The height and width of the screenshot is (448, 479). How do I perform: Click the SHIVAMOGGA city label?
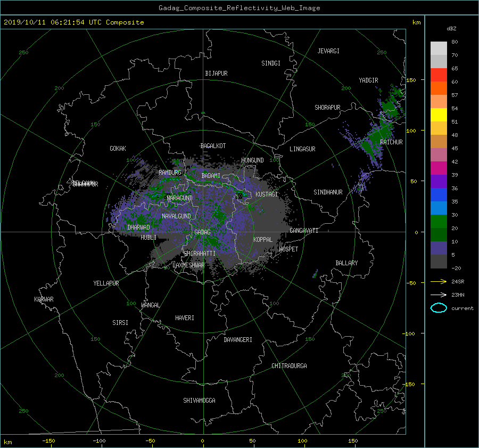(199, 401)
